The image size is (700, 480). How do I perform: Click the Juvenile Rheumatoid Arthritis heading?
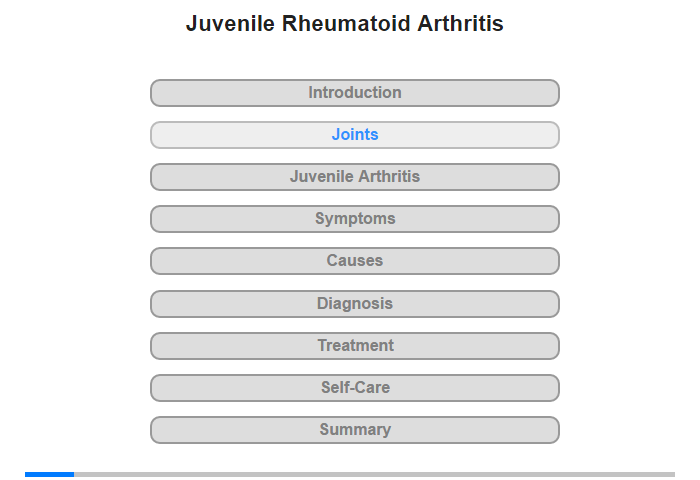[x=345, y=24]
